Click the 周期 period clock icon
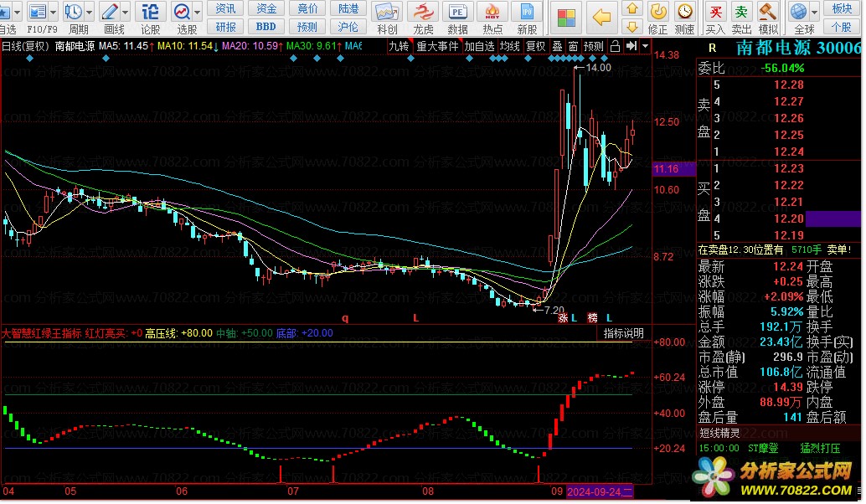This screenshot has height=504, width=866. [73, 12]
